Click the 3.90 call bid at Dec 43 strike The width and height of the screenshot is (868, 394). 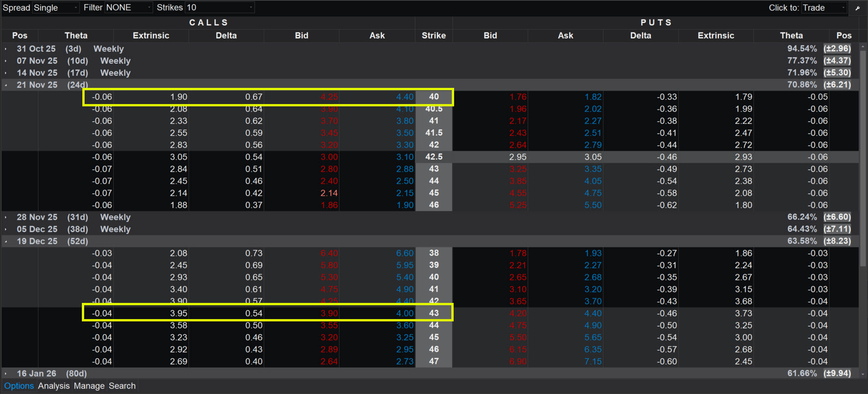329,314
